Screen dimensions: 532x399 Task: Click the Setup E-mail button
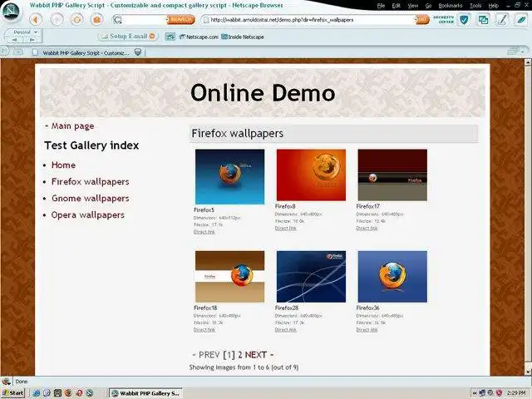(x=129, y=37)
